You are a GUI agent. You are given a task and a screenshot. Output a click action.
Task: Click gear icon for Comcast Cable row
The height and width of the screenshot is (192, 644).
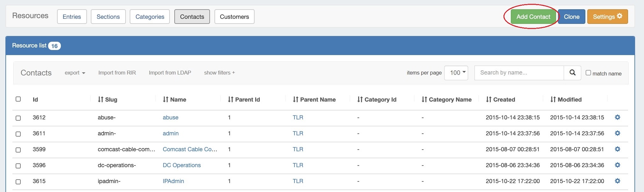tap(617, 149)
